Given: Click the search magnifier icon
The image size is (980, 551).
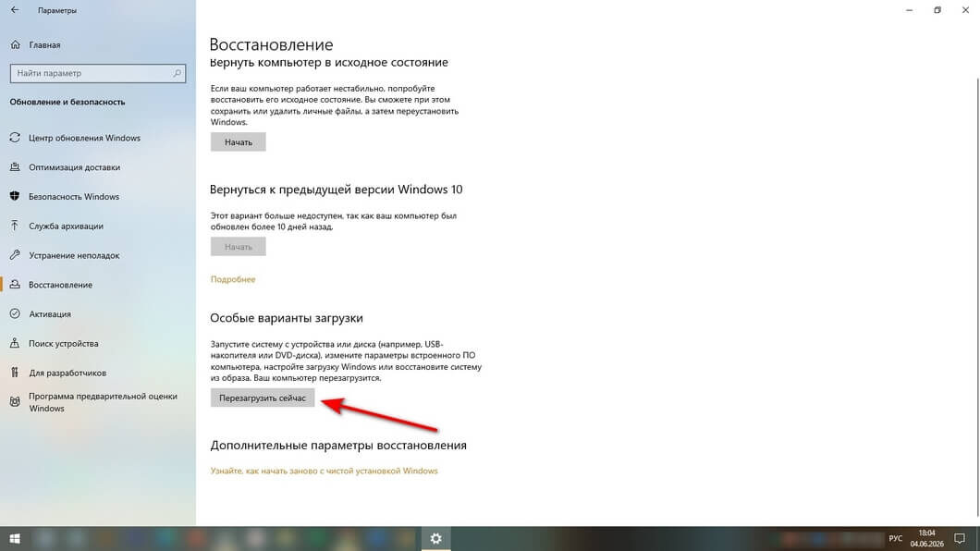Looking at the screenshot, I should (x=177, y=73).
